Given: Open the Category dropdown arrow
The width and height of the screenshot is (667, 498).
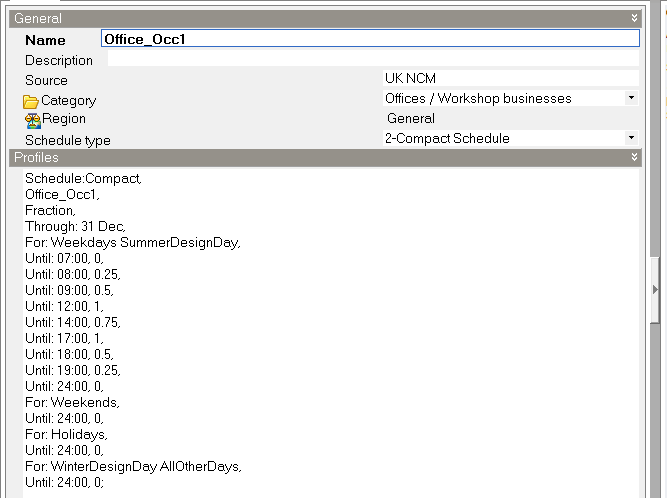Looking at the screenshot, I should (631, 98).
